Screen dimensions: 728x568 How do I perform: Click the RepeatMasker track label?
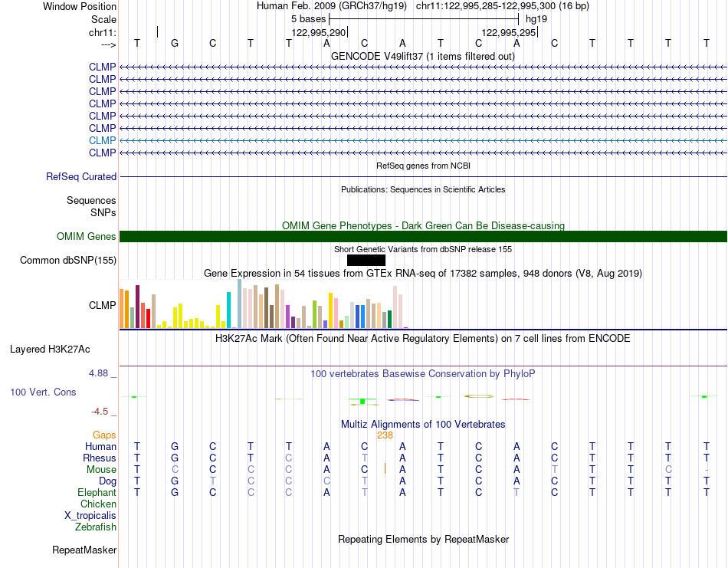pos(84,550)
